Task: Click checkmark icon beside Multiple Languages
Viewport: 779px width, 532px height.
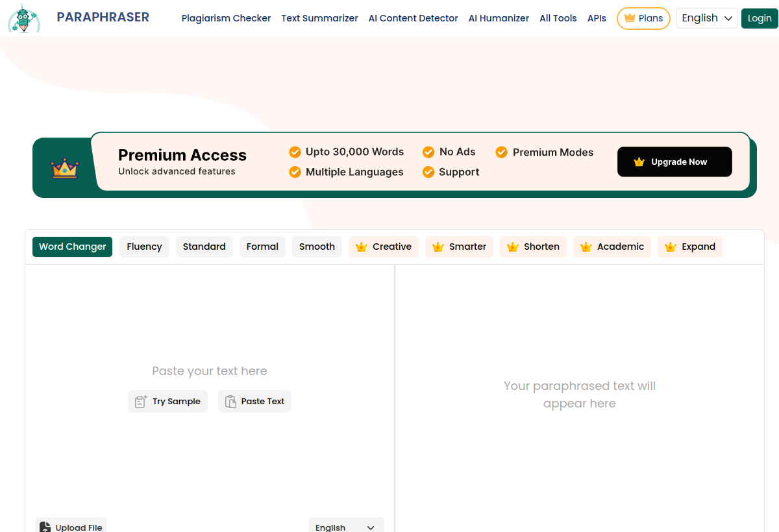Action: pos(295,172)
